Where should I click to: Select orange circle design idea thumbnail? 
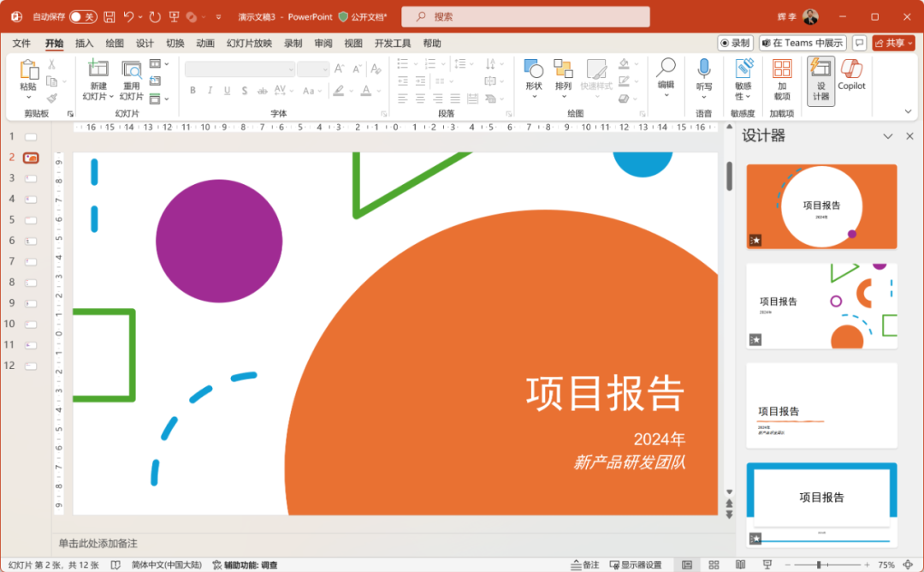point(821,206)
